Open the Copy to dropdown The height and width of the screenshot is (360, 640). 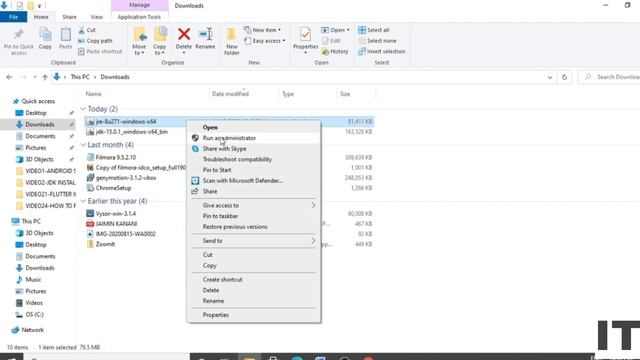[x=160, y=41]
